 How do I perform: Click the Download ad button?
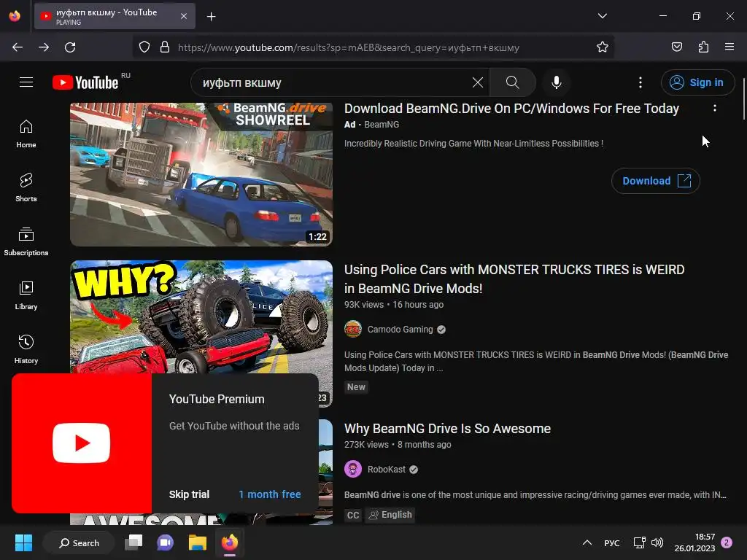656,181
